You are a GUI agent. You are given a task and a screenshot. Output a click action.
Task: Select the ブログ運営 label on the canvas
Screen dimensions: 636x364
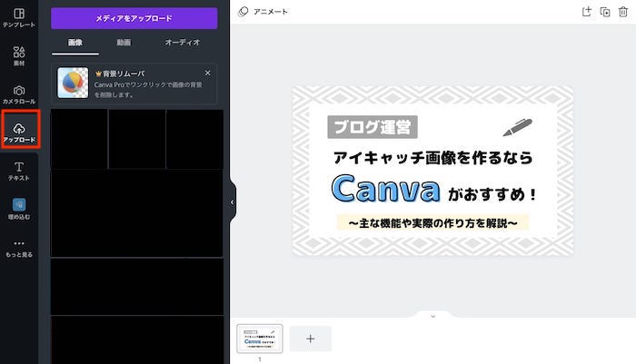coord(373,127)
